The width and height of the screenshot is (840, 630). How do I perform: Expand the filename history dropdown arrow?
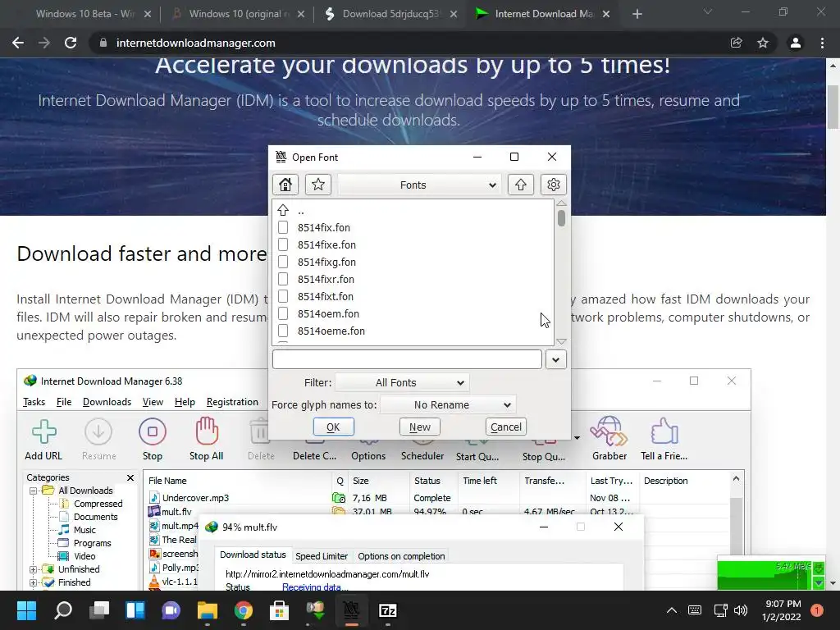pyautogui.click(x=555, y=359)
